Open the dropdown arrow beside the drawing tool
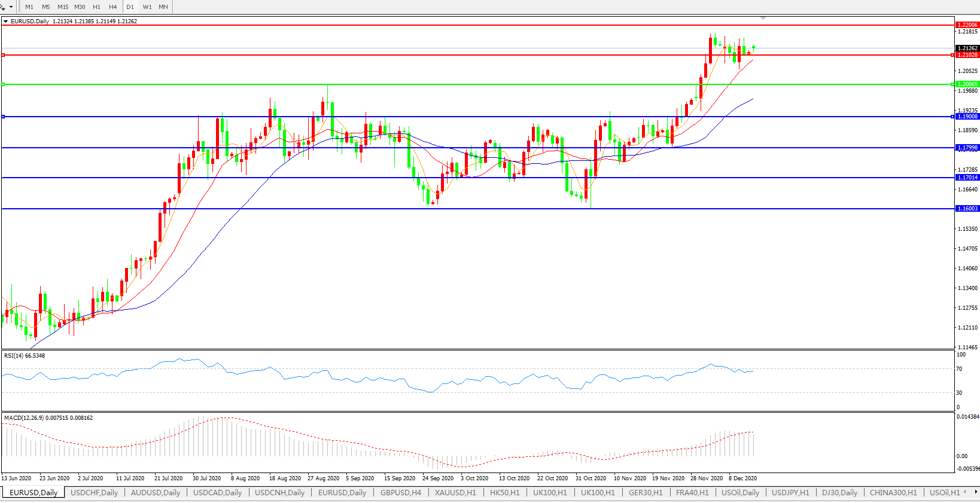 [x=11, y=7]
